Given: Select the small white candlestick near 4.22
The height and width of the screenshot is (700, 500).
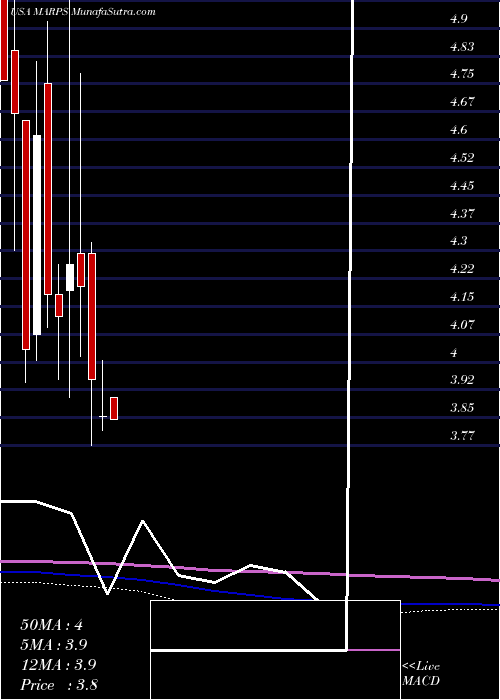Looking at the screenshot, I should [x=70, y=277].
